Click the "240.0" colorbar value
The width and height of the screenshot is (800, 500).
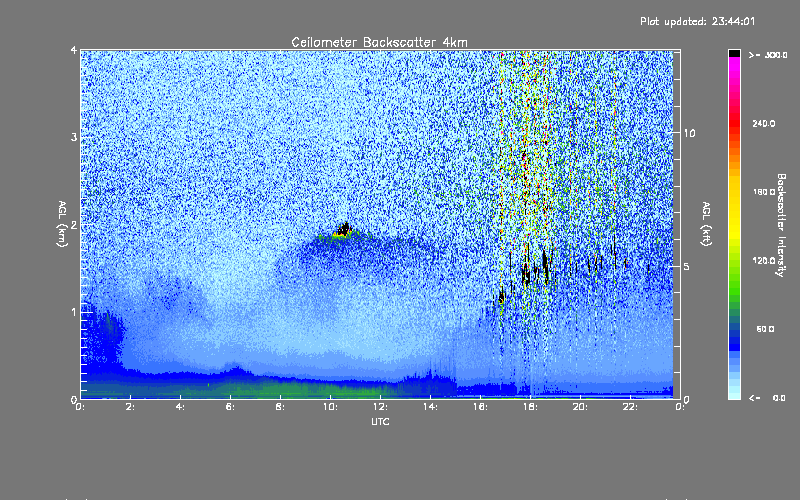coord(764,123)
